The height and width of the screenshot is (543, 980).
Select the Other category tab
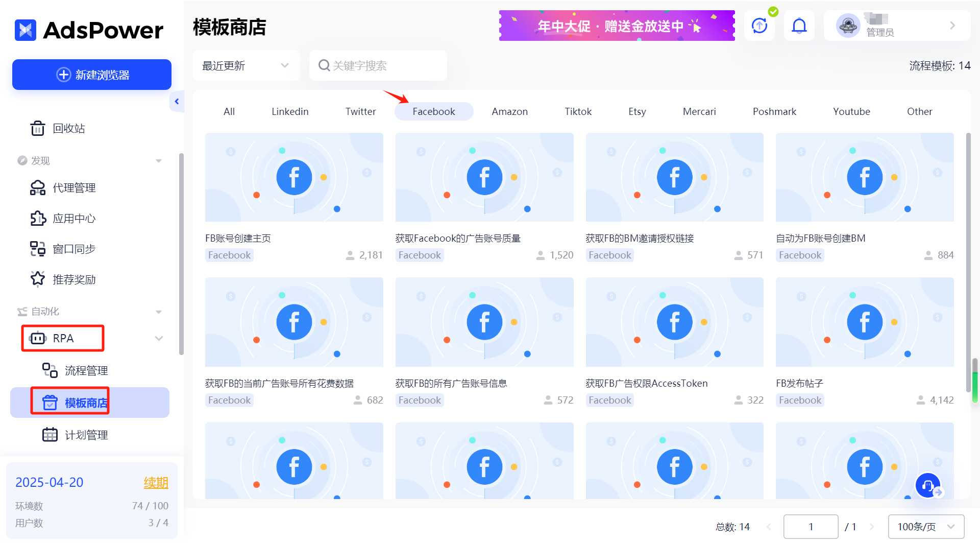(919, 111)
